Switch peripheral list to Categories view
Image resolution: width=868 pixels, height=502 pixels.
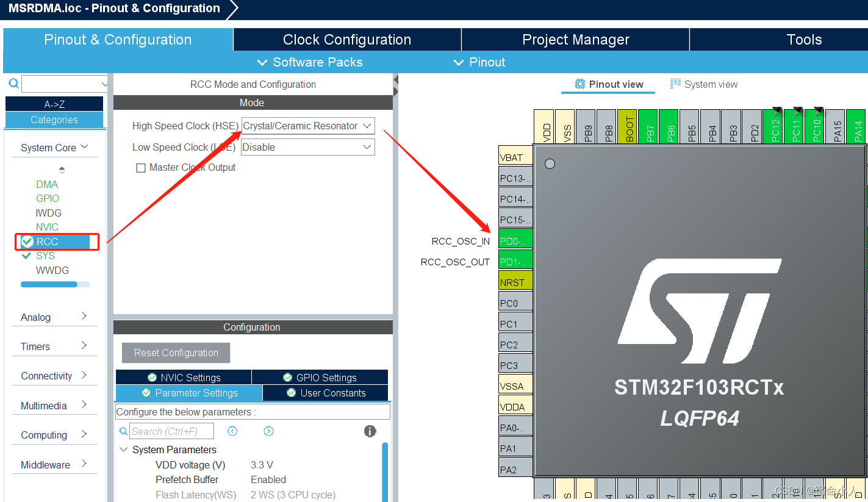pyautogui.click(x=54, y=120)
